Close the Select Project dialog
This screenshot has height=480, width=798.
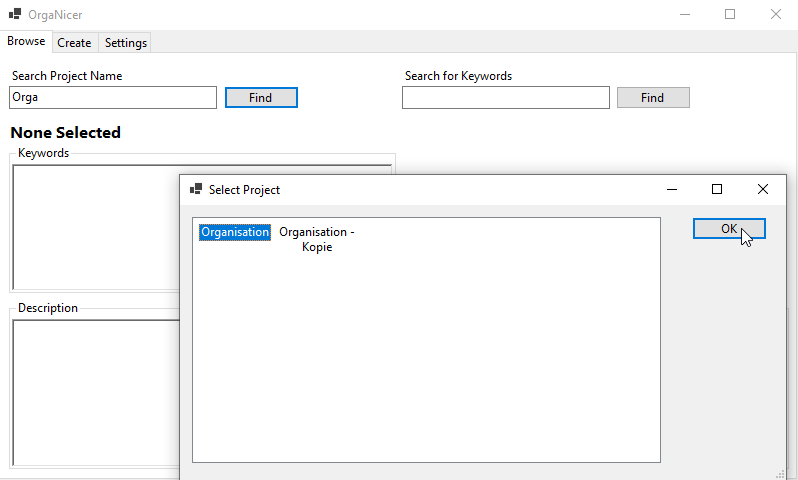click(763, 189)
